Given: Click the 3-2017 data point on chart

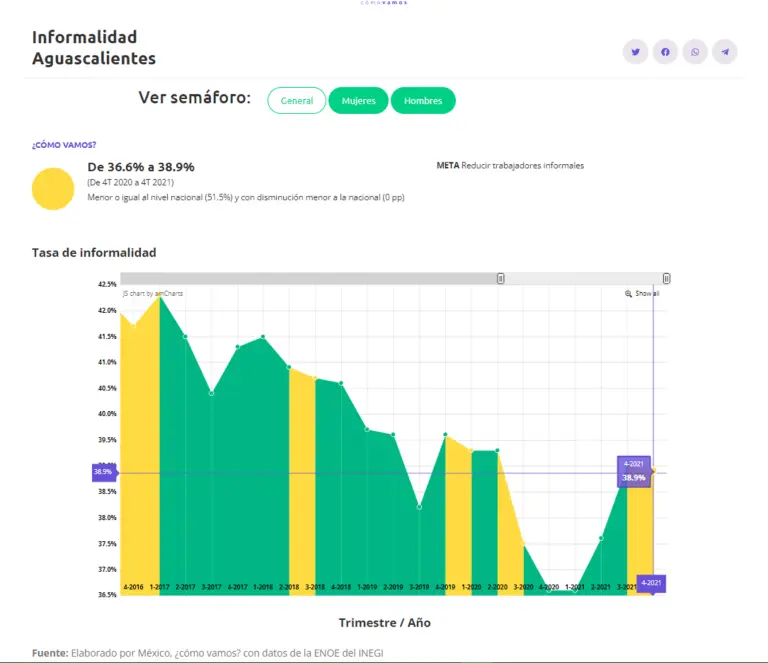Looking at the screenshot, I should (211, 393).
